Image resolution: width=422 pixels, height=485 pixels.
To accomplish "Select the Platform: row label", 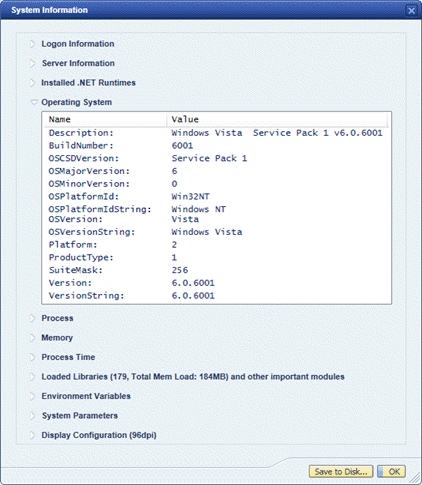I will [73, 245].
